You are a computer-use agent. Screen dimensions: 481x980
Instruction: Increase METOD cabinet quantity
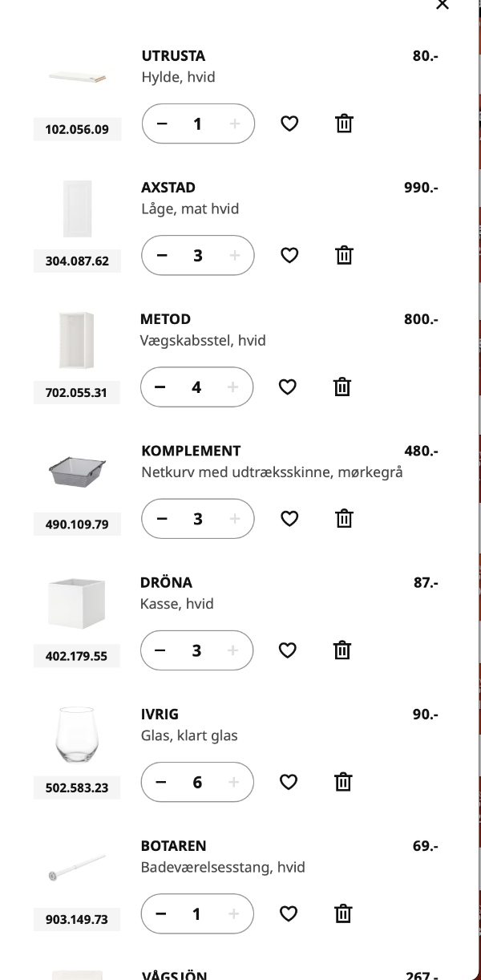pos(233,387)
